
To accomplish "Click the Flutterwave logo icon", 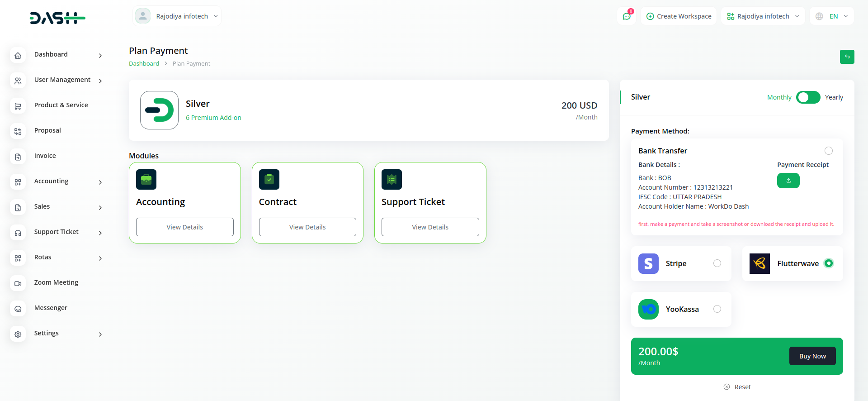I will pos(759,263).
